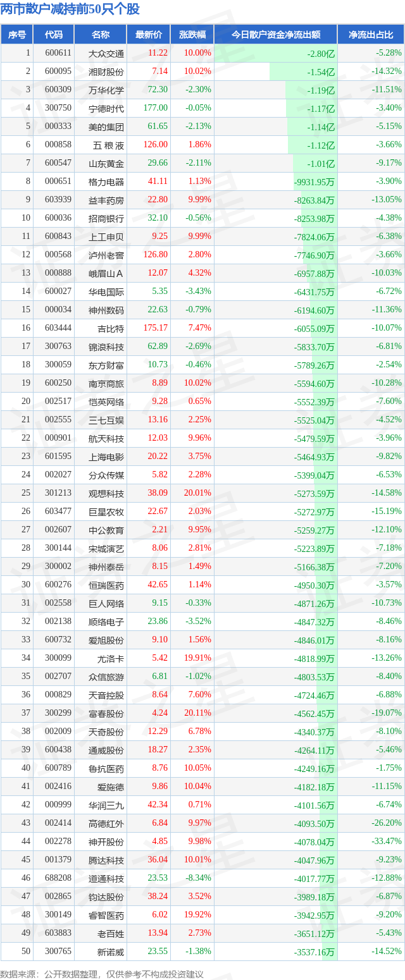Select stock name 巨星农牧
The width and height of the screenshot is (405, 980).
point(106,511)
